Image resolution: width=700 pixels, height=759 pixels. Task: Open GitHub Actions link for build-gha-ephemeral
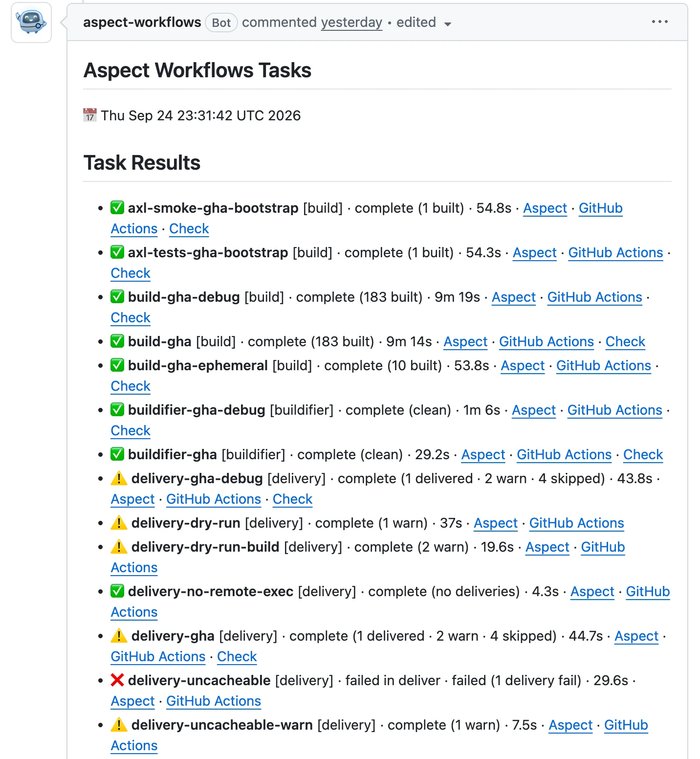tap(604, 366)
